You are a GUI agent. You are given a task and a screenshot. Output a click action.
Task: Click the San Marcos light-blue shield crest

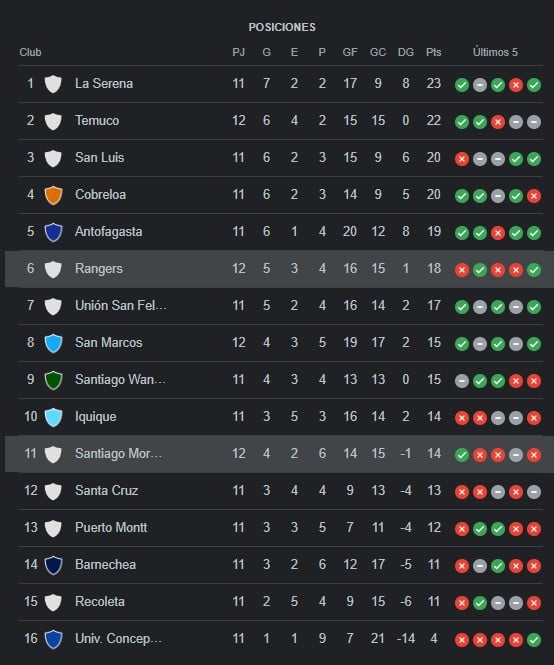(x=53, y=343)
